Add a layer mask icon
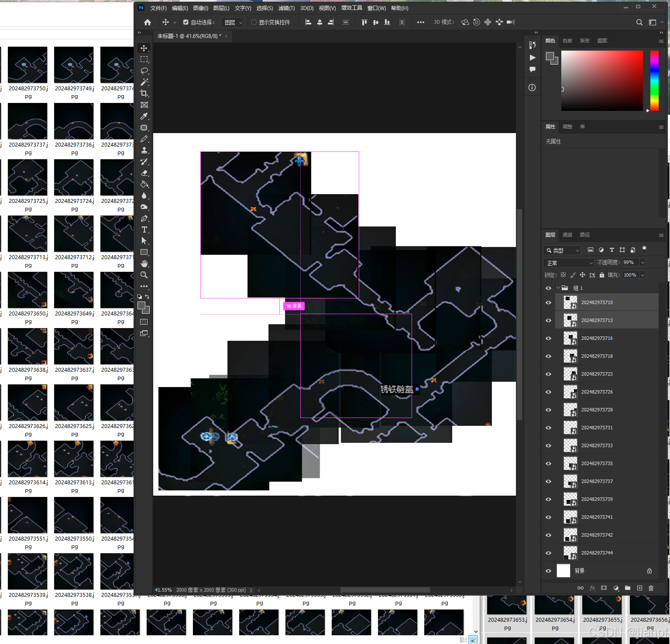Screen dimensions: 670x644 (x=604, y=588)
